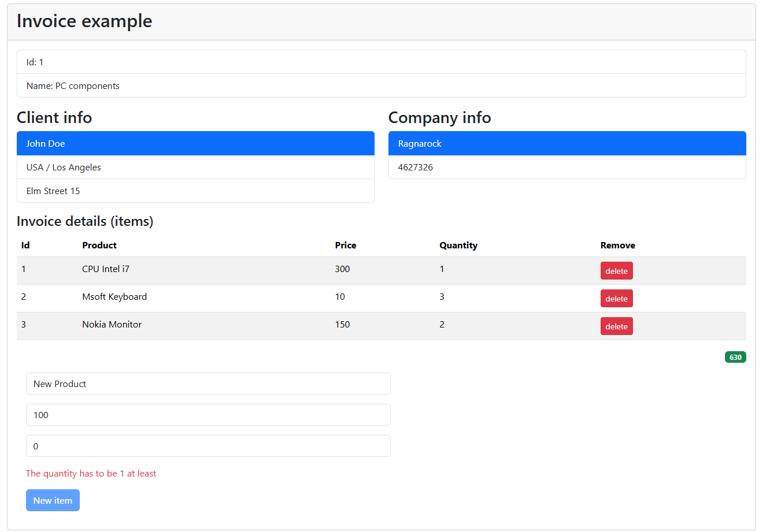Click the Price column header
Viewport: 759px width, 532px height.
[x=346, y=245]
